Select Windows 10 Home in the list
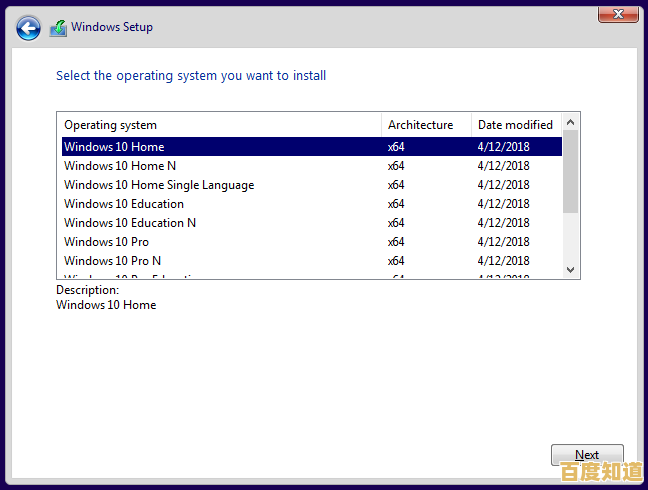 [x=114, y=147]
